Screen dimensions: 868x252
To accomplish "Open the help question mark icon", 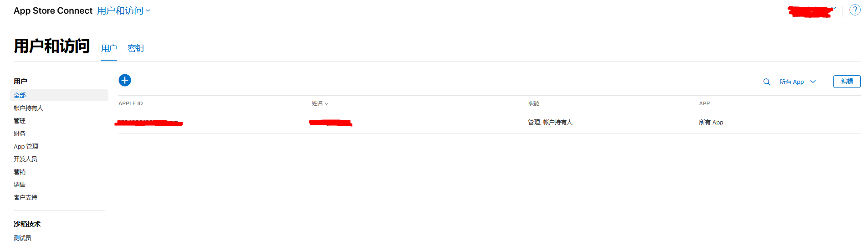I will coord(855,10).
